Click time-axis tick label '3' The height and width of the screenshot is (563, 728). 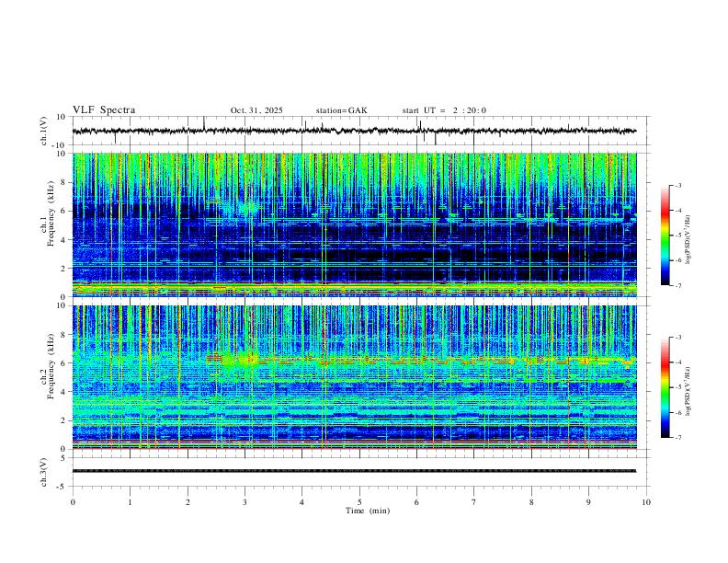[245, 502]
